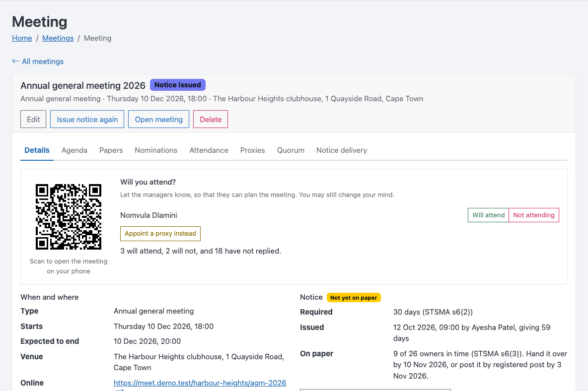Click the Notice issued status badge

click(178, 85)
